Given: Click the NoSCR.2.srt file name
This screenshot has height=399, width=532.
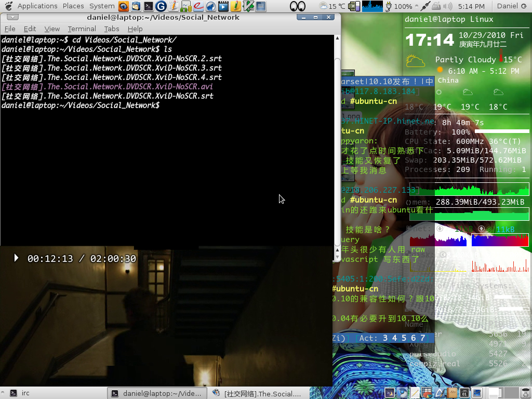Looking at the screenshot, I should pos(112,59).
